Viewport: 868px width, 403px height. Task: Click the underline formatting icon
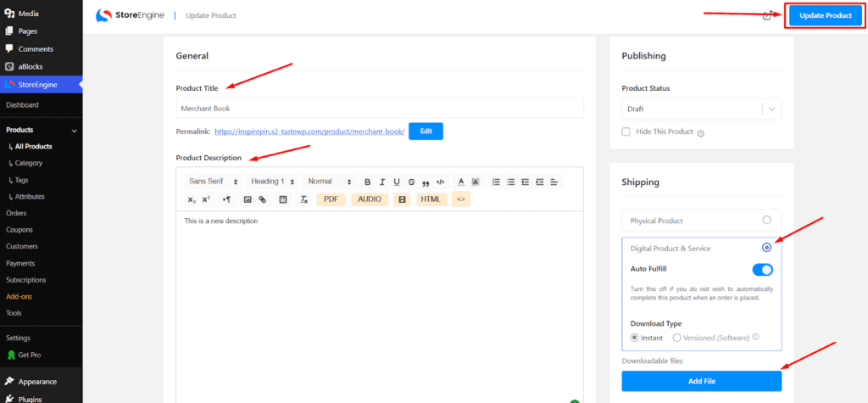tap(397, 182)
